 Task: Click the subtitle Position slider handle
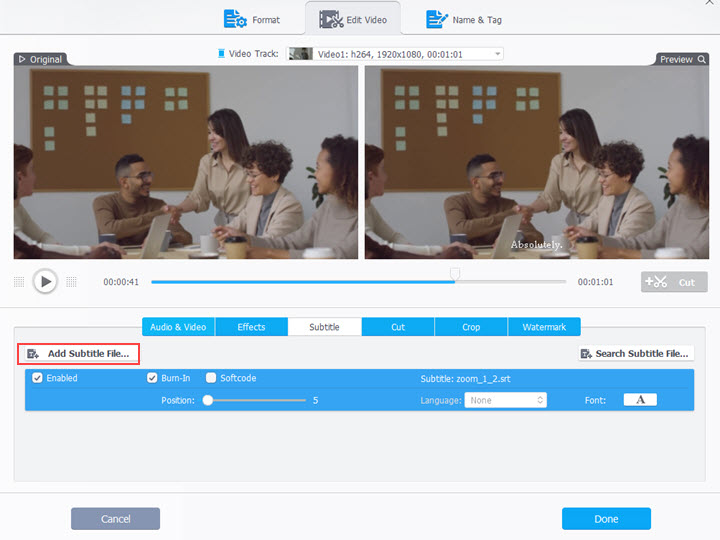pyautogui.click(x=208, y=400)
